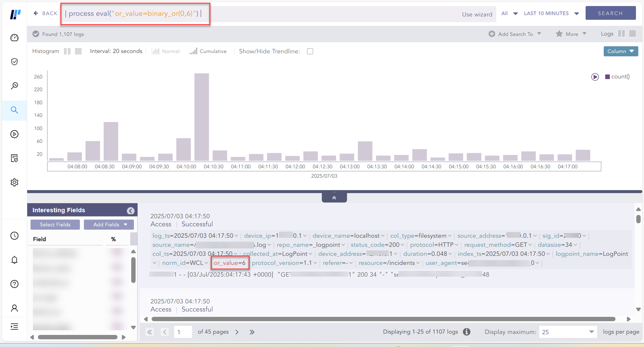
Task: Open the Add Search To menu
Action: coord(515,34)
